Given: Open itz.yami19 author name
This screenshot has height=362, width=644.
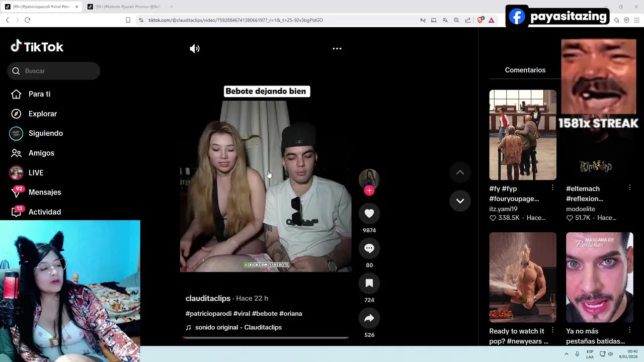Looking at the screenshot, I should coord(503,209).
